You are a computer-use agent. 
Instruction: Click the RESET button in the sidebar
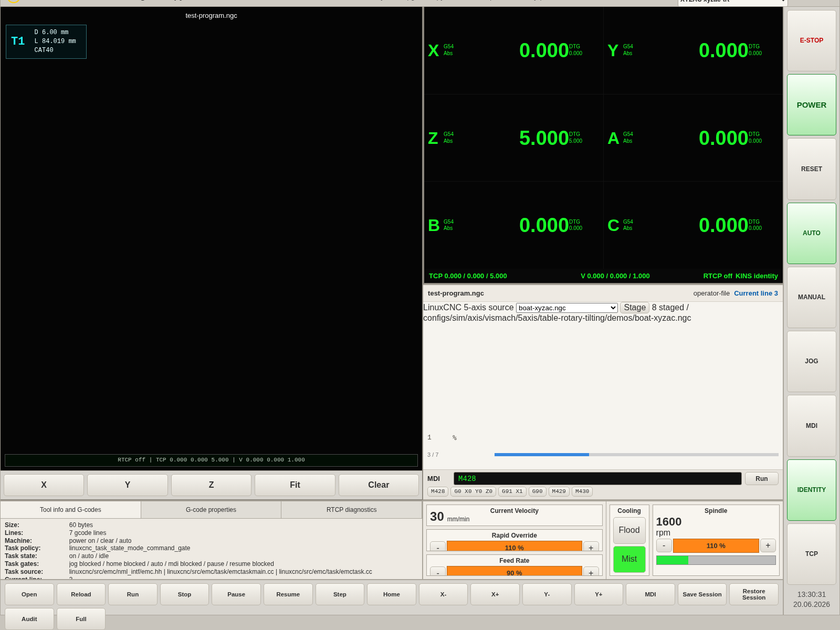pos(811,169)
